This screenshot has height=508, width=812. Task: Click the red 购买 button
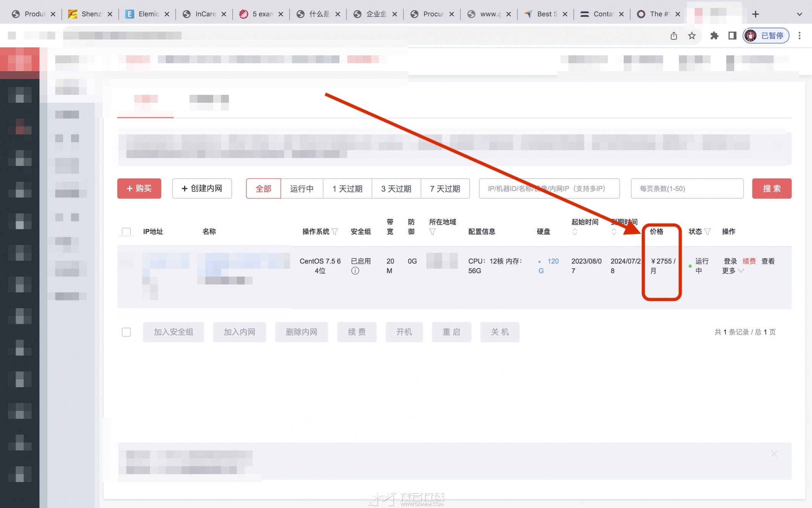tap(139, 188)
